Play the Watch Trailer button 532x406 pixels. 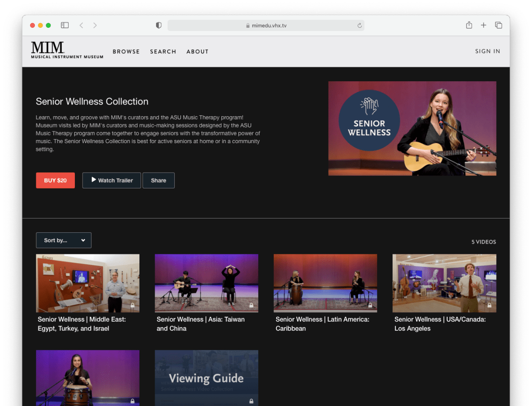[x=112, y=180]
